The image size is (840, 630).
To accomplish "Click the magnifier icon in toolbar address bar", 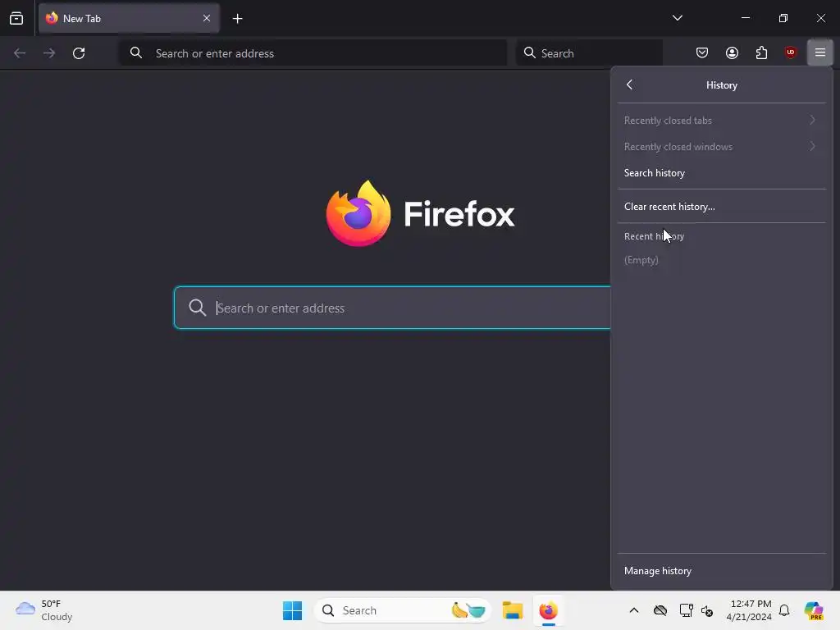I will click(x=136, y=52).
